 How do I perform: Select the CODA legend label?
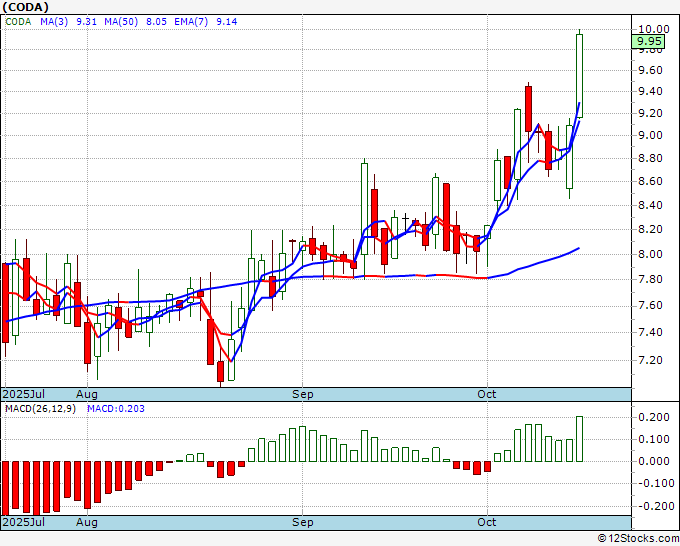pyautogui.click(x=18, y=22)
